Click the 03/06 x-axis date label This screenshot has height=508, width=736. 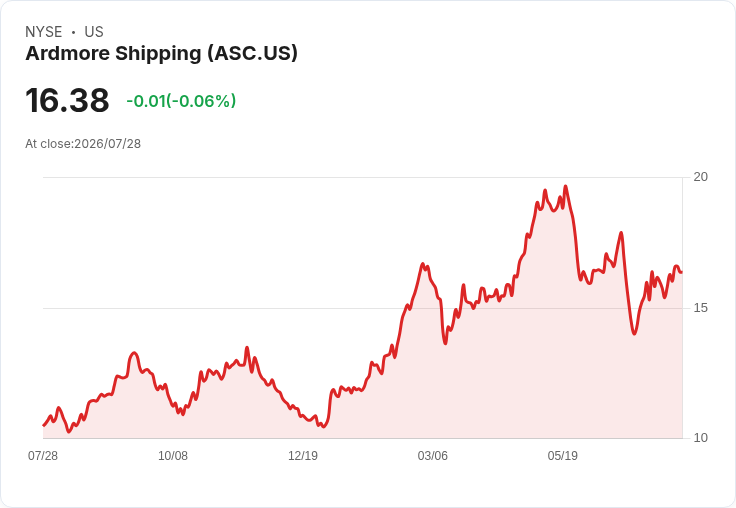(433, 456)
